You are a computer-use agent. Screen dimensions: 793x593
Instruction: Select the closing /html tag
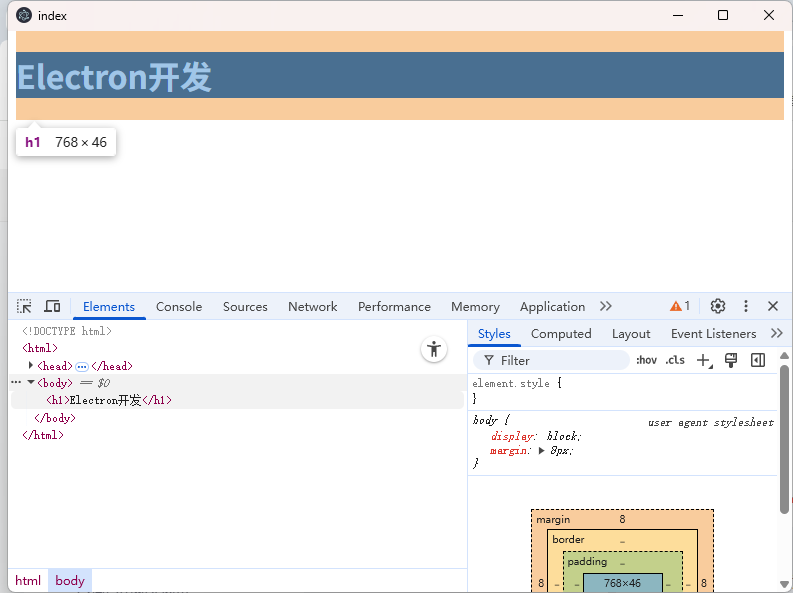pos(43,435)
